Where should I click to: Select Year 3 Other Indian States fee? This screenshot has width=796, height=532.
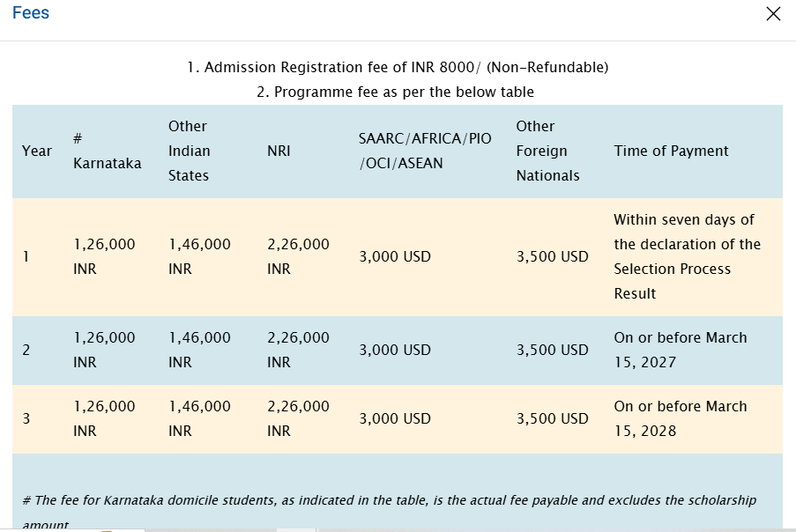(x=199, y=418)
